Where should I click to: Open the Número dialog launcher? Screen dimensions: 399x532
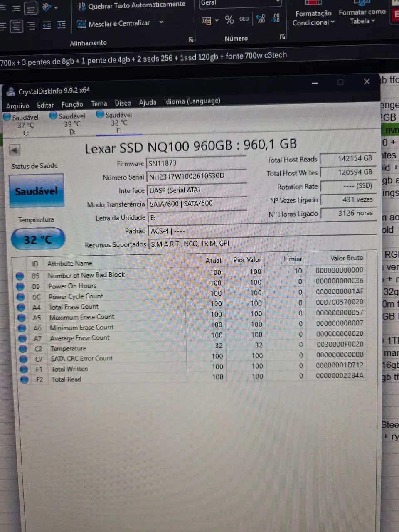tap(283, 37)
